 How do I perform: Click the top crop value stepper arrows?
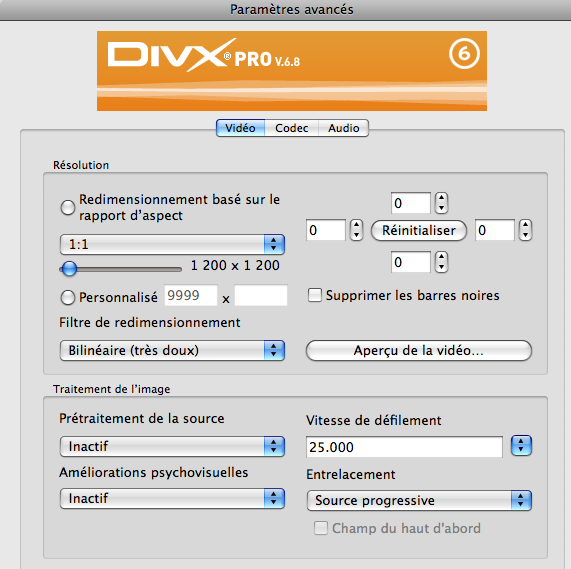coord(441,203)
